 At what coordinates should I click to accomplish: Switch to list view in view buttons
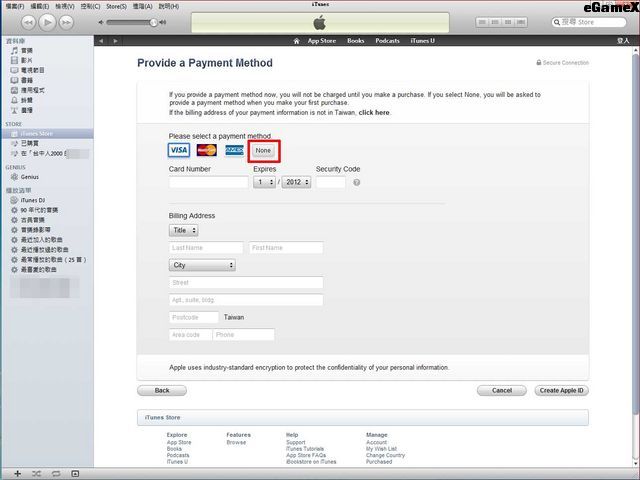[x=482, y=22]
